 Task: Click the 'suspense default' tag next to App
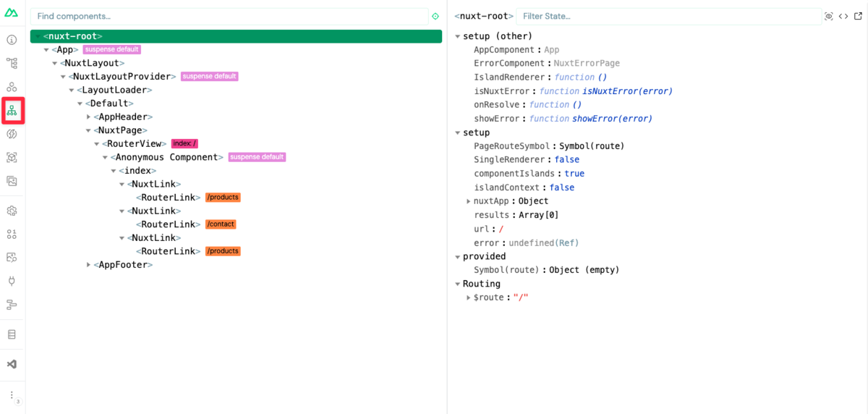click(x=112, y=50)
